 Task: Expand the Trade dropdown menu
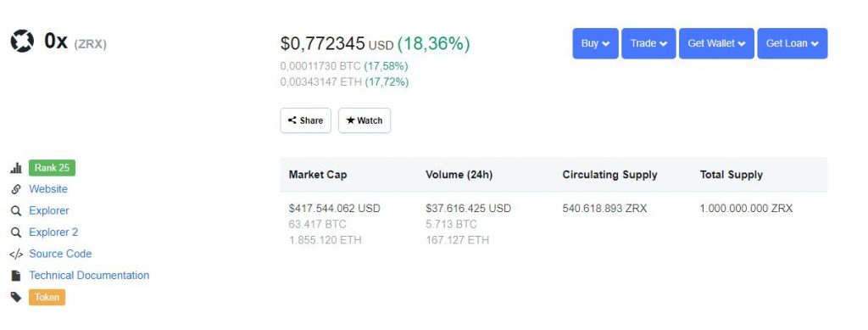[x=648, y=43]
